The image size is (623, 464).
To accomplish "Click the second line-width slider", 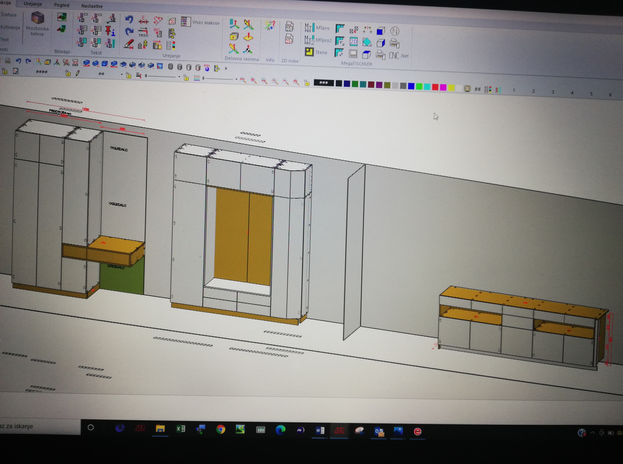I will [x=217, y=79].
